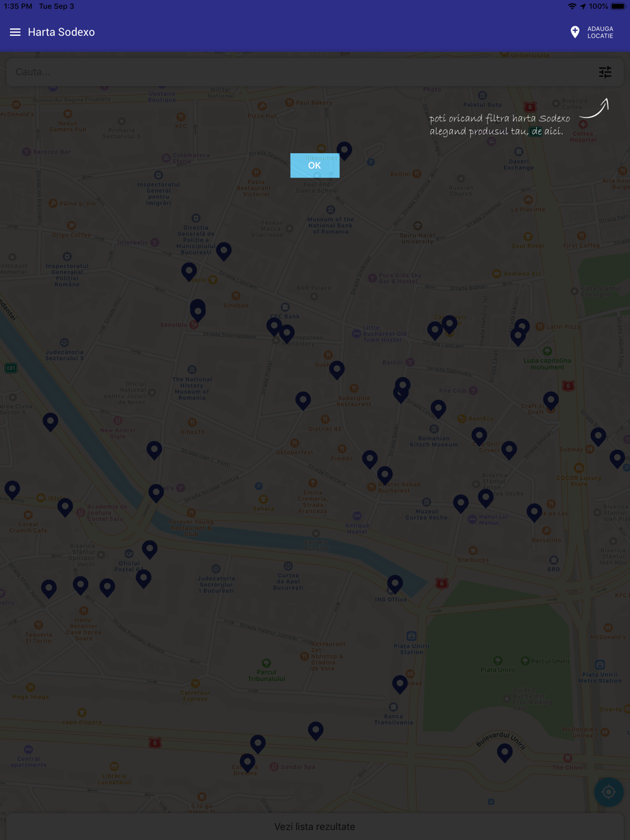The height and width of the screenshot is (840, 630).
Task: Tap Parcul Unirii park marker
Action: click(525, 661)
